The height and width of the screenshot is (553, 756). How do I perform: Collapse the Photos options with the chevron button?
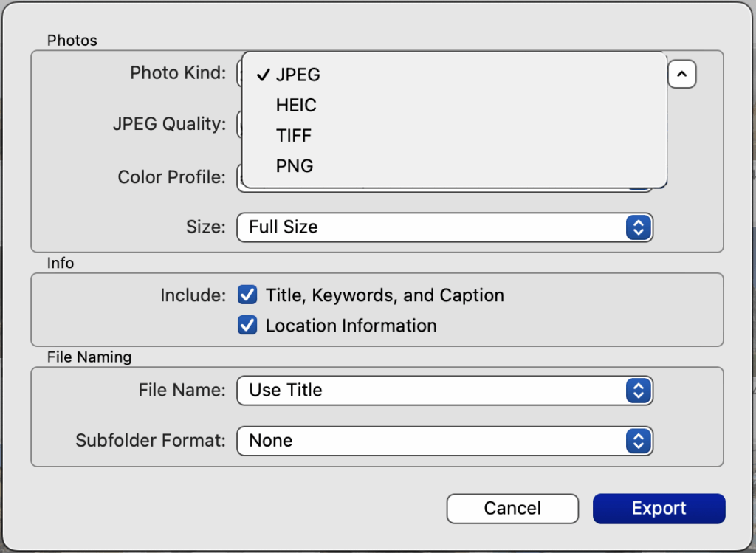tap(681, 75)
